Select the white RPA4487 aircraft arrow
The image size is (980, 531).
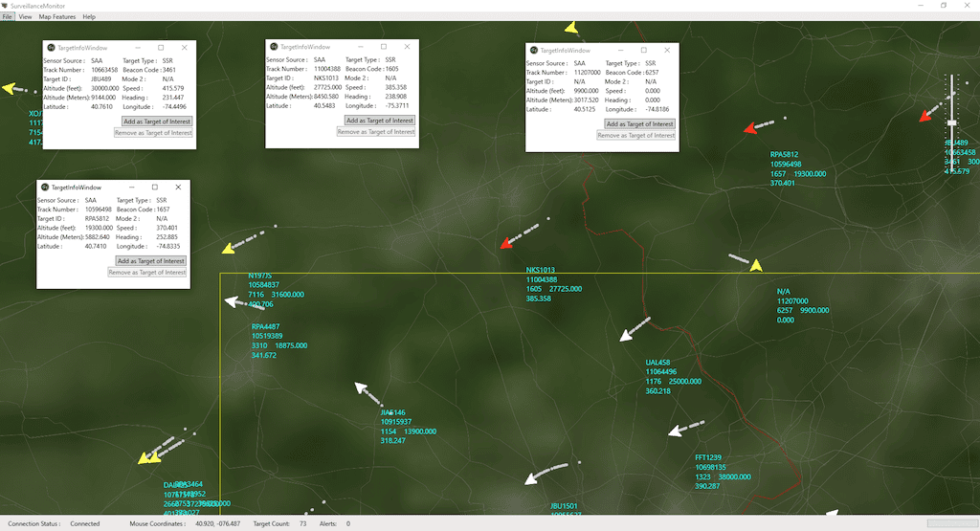(233, 302)
